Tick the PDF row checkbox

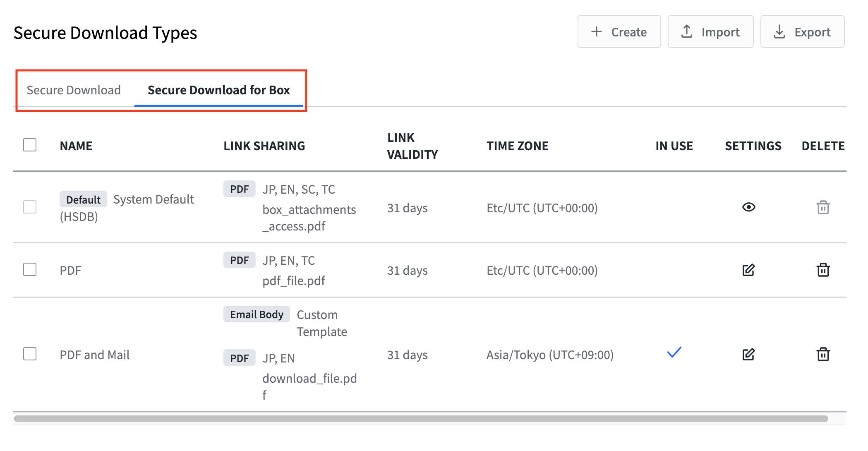click(x=30, y=269)
